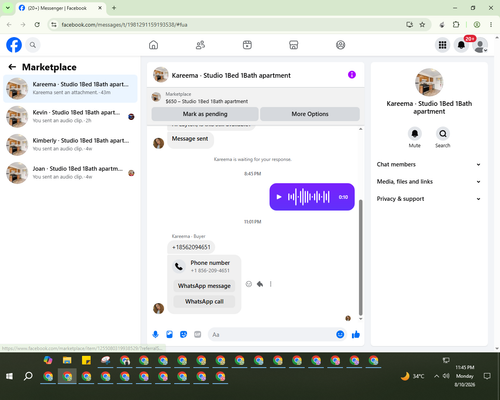Show hidden system tray icons
This screenshot has height=400, width=500.
pyautogui.click(x=436, y=376)
